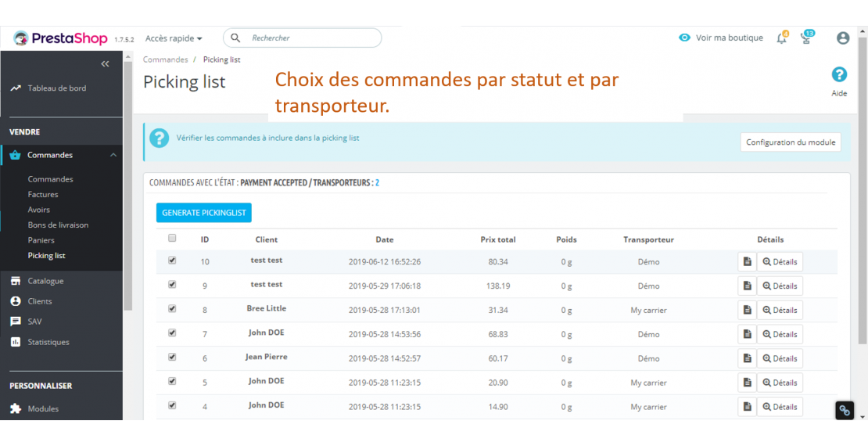Screen dimensions: 868x446
Task: Click the SAV chat icon
Action: pos(16,322)
